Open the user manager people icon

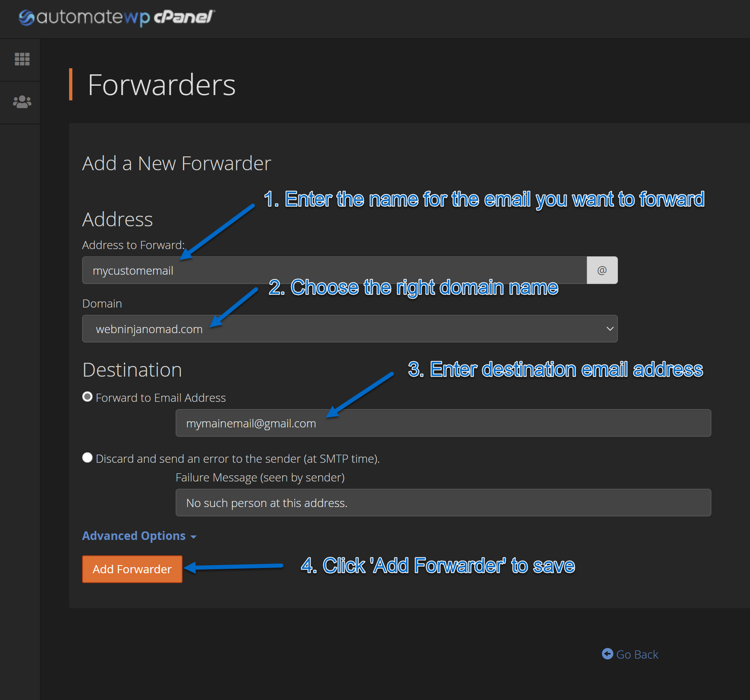22,102
